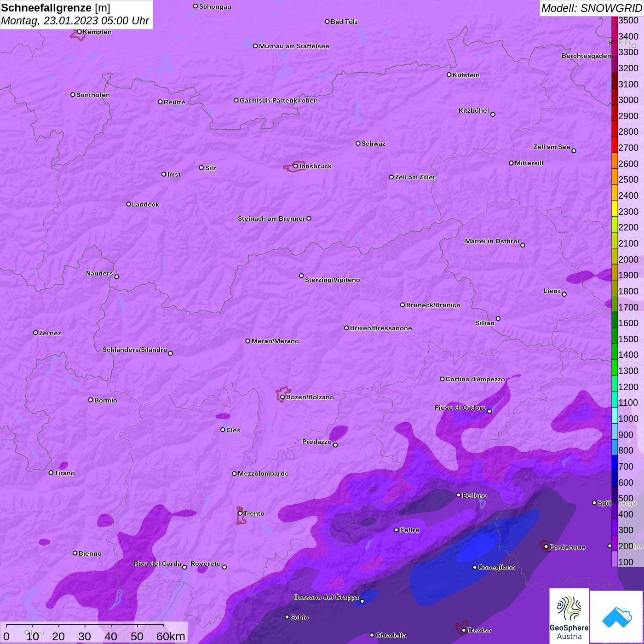The image size is (644, 644).
Task: Select the Bozen/Bolzano city marker dot
Action: pos(282,397)
